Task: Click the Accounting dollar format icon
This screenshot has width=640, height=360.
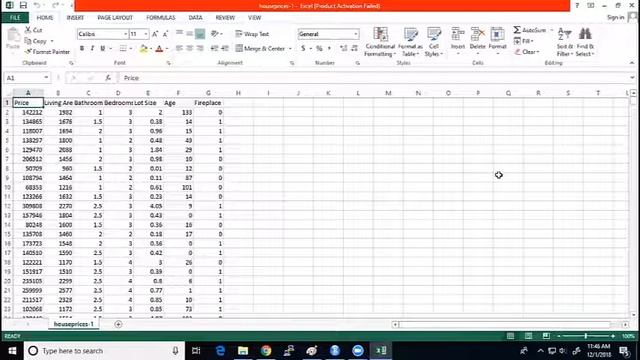Action: [303, 48]
